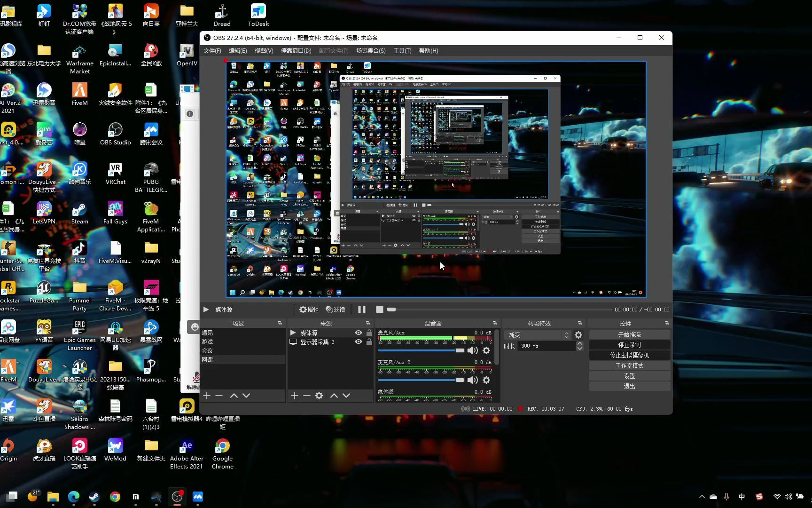Image resolution: width=812 pixels, height=508 pixels.
Task: Pop out the 转场特效 dock panel
Action: coord(580,323)
